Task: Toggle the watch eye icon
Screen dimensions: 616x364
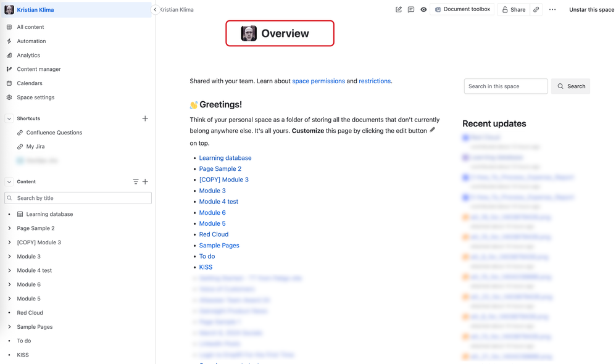Action: tap(423, 9)
